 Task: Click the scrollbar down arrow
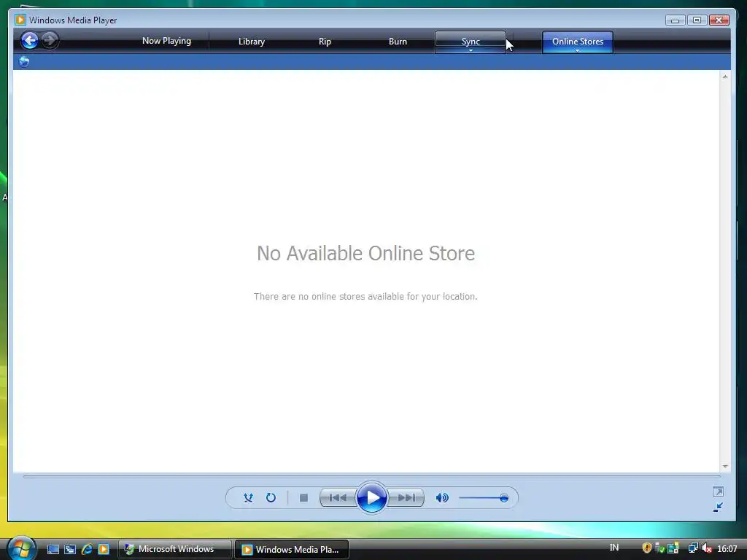coord(725,467)
